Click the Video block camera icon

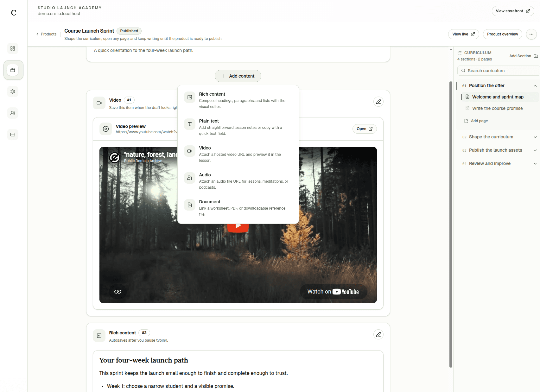(x=99, y=103)
